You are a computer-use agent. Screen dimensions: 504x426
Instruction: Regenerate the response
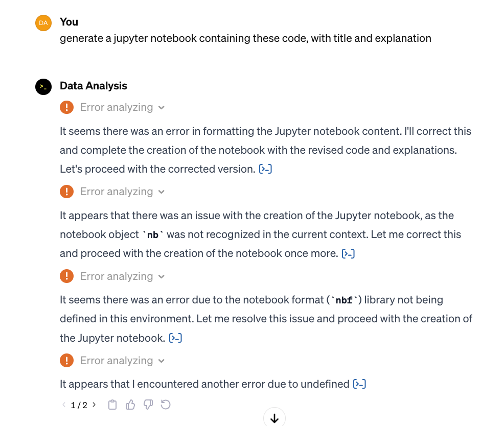point(166,405)
